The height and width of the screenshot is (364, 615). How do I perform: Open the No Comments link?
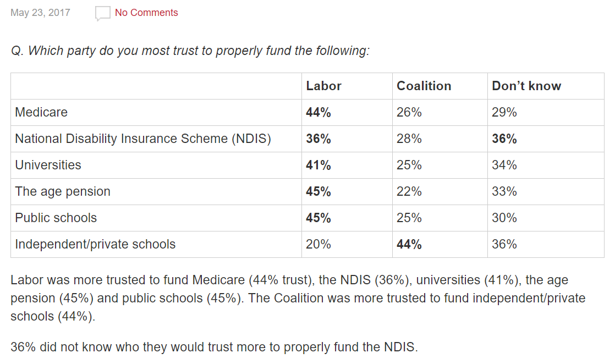point(146,13)
